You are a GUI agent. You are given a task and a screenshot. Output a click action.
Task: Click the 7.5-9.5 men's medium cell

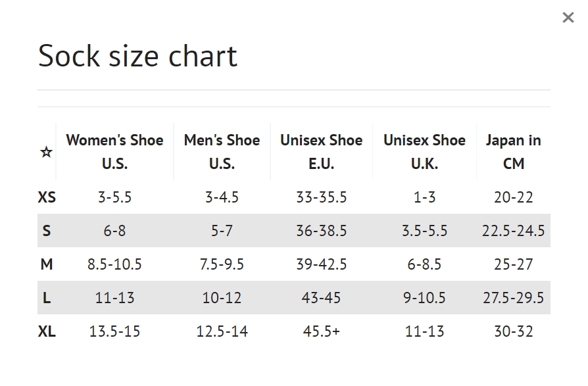222,264
